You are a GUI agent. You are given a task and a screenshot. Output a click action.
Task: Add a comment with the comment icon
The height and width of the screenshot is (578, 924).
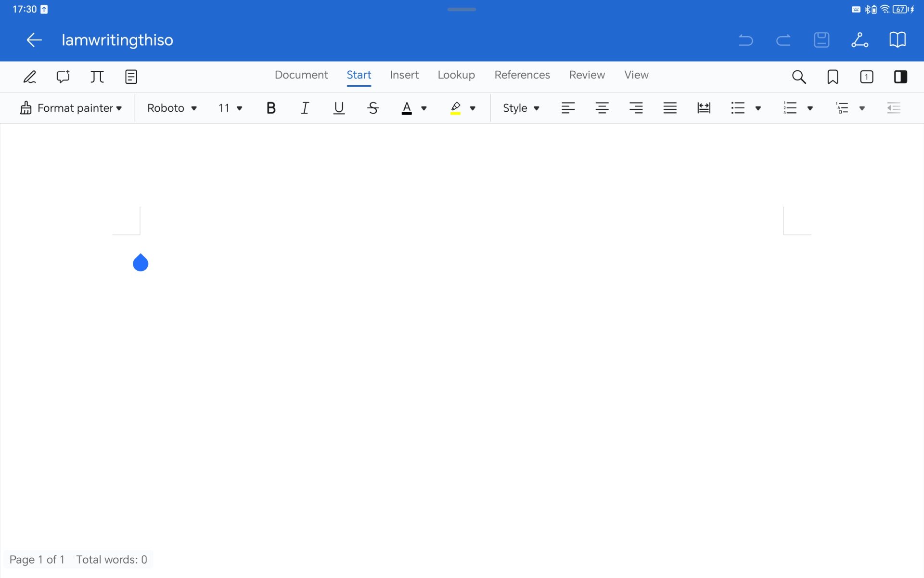click(x=63, y=77)
